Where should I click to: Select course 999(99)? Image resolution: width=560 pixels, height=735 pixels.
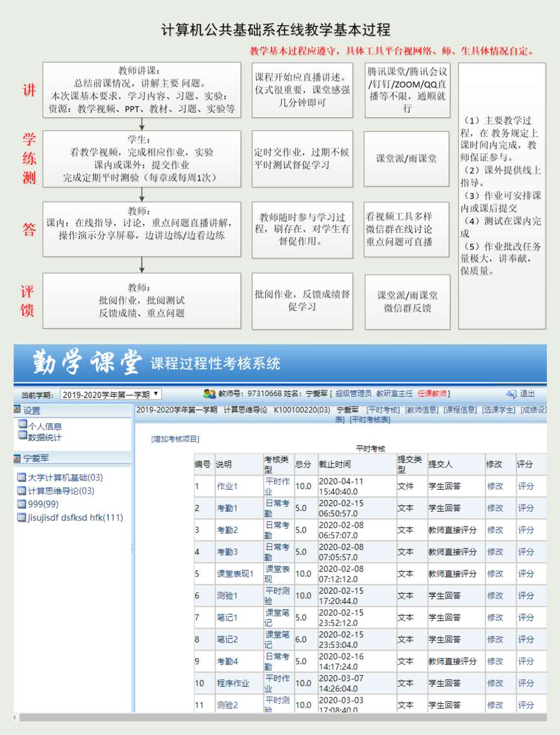[43, 504]
